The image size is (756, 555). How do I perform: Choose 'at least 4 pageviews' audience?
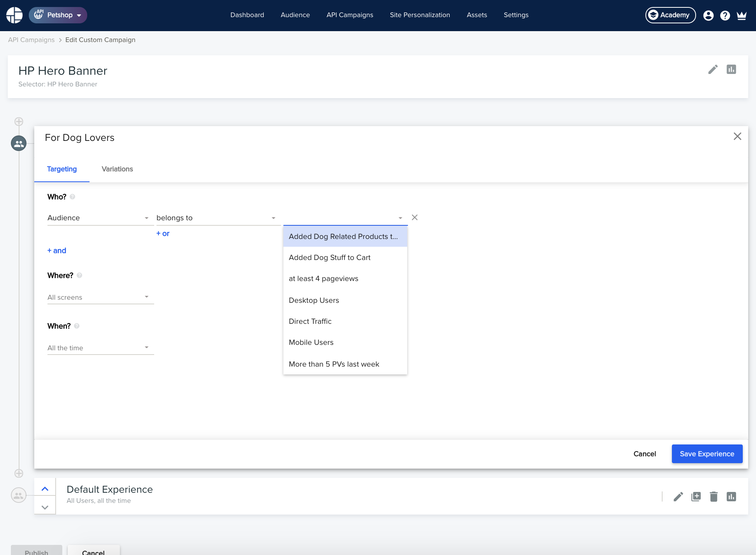click(x=345, y=279)
